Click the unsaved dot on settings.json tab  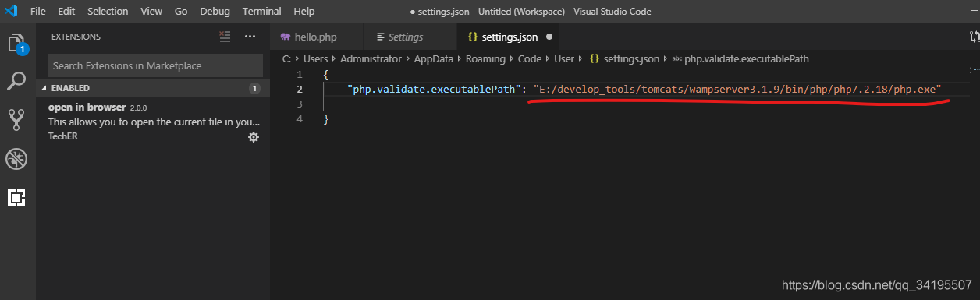pos(549,37)
